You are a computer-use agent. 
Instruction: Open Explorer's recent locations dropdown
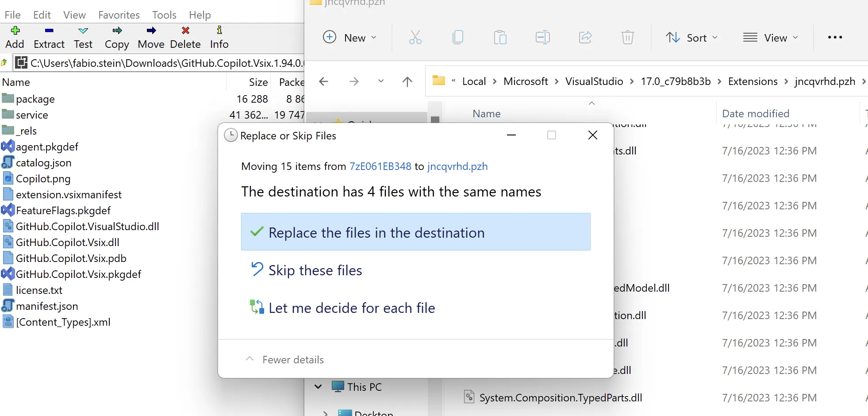[381, 81]
